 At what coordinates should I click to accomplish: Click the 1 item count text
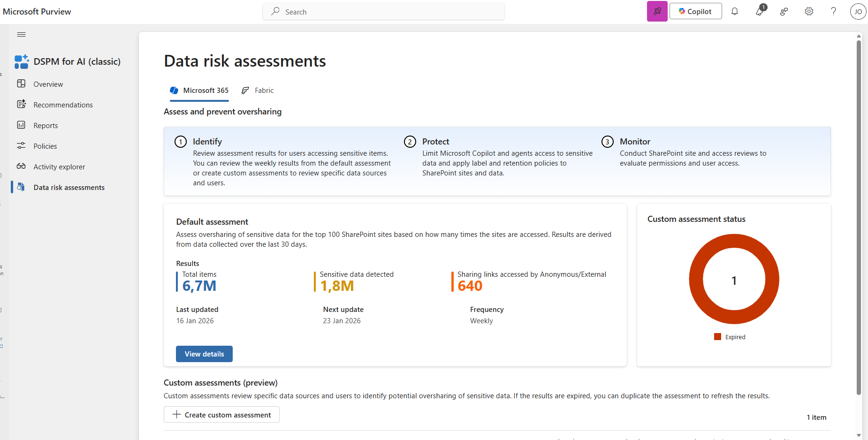tap(817, 417)
